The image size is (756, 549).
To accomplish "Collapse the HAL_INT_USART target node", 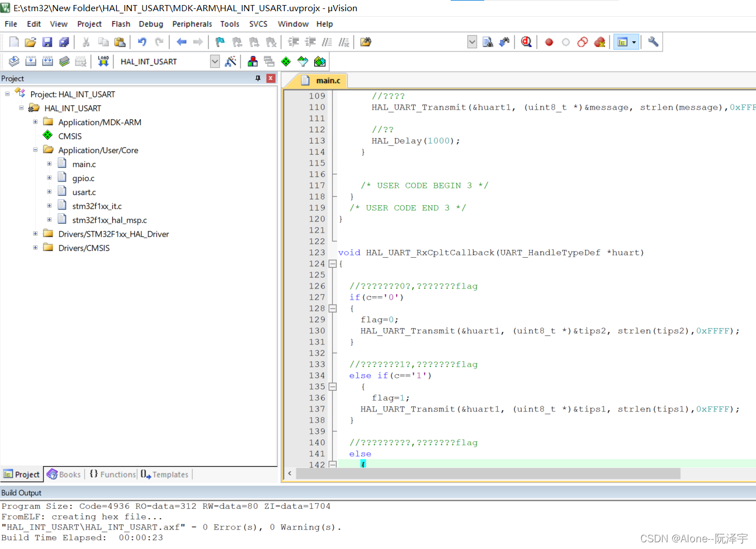I will coord(21,108).
